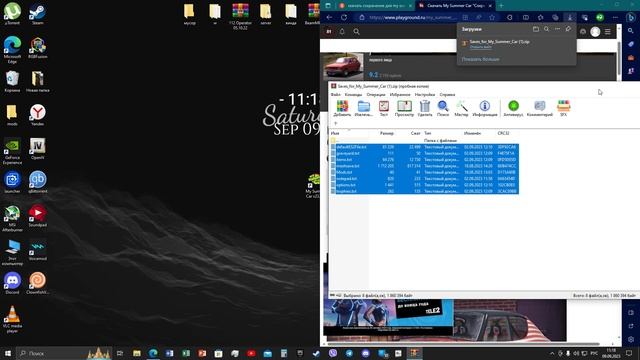The height and width of the screenshot is (360, 640).
Task: Open MSI Afterburner desktop shortcut
Action: coord(12,218)
